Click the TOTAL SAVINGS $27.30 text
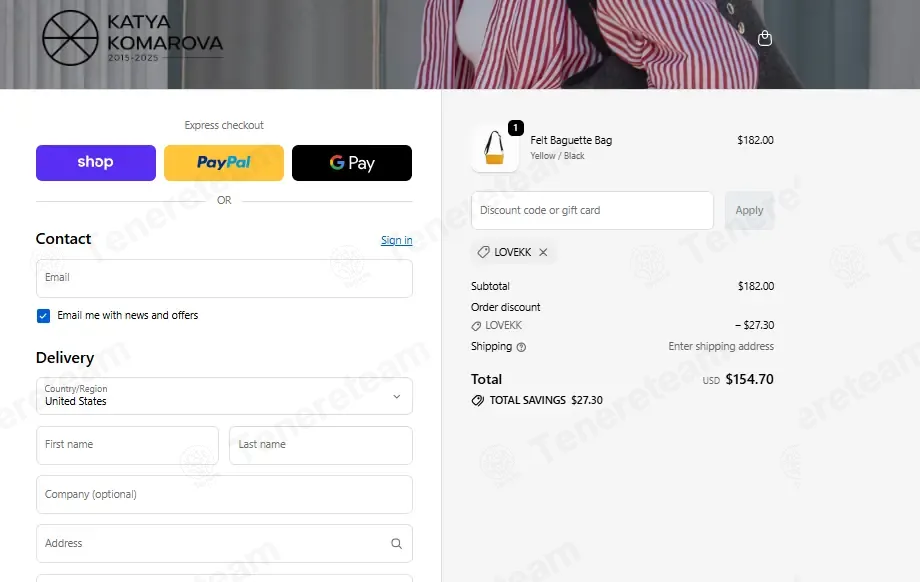Image resolution: width=920 pixels, height=582 pixels. tap(546, 400)
